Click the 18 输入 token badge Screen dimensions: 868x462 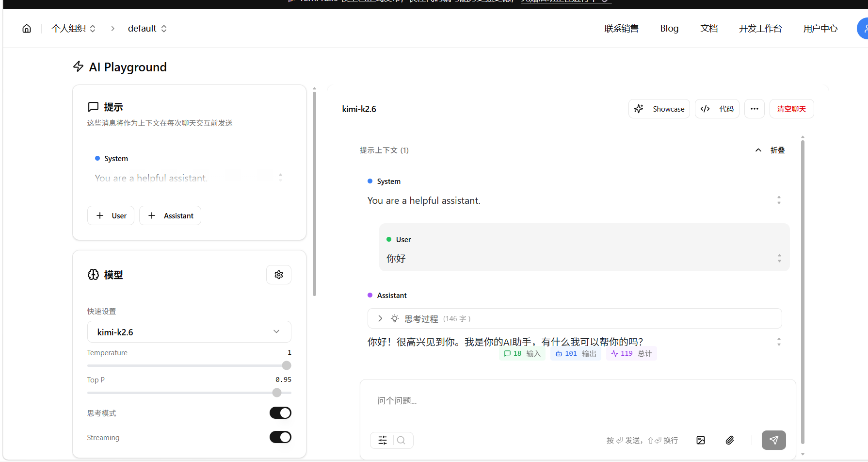click(x=522, y=354)
